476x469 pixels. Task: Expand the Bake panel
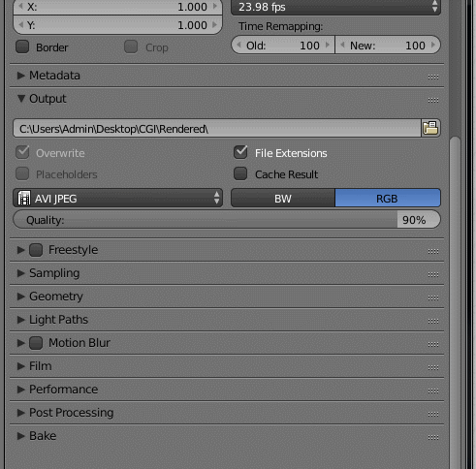coord(21,436)
